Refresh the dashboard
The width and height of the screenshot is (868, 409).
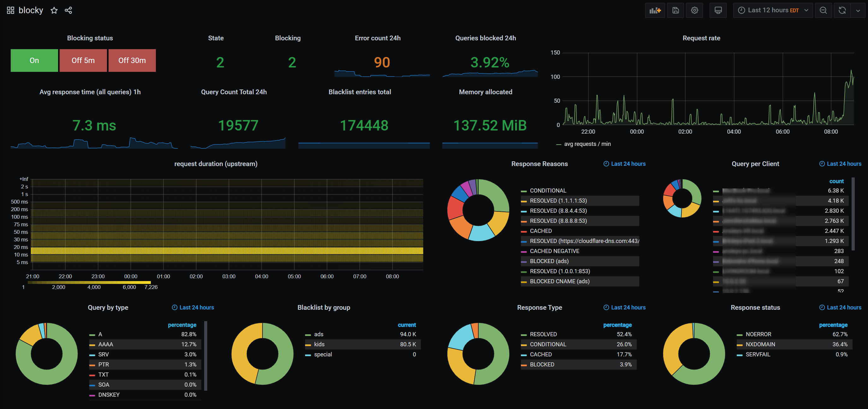pos(842,10)
